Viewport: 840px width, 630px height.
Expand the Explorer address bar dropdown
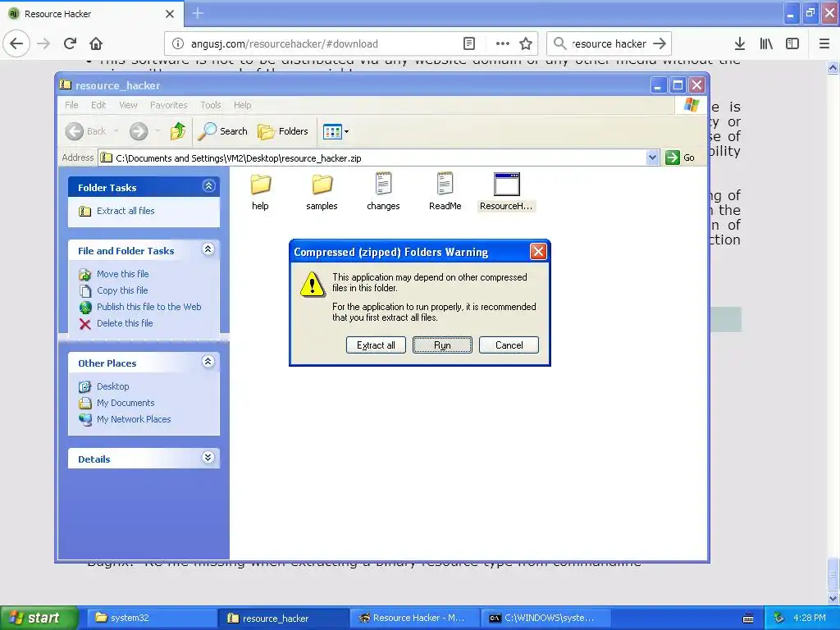tap(652, 157)
